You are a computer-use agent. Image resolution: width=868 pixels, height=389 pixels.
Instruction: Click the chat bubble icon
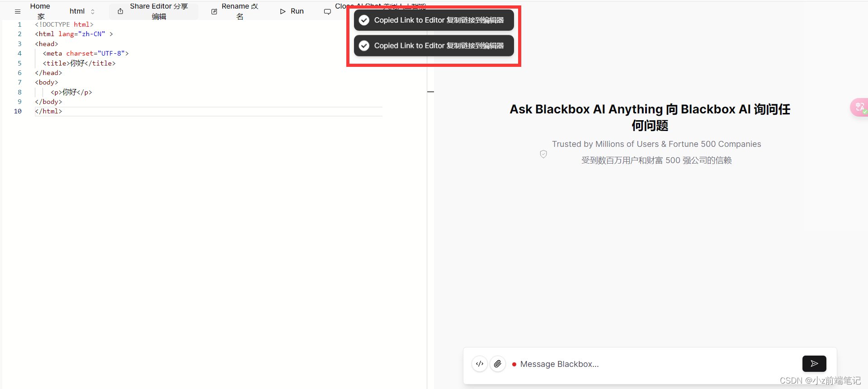point(327,12)
